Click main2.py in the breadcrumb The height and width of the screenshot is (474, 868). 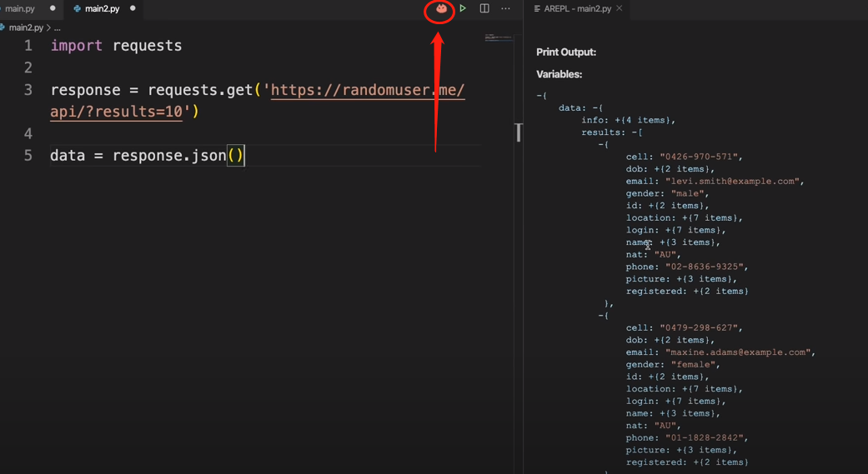pos(26,27)
